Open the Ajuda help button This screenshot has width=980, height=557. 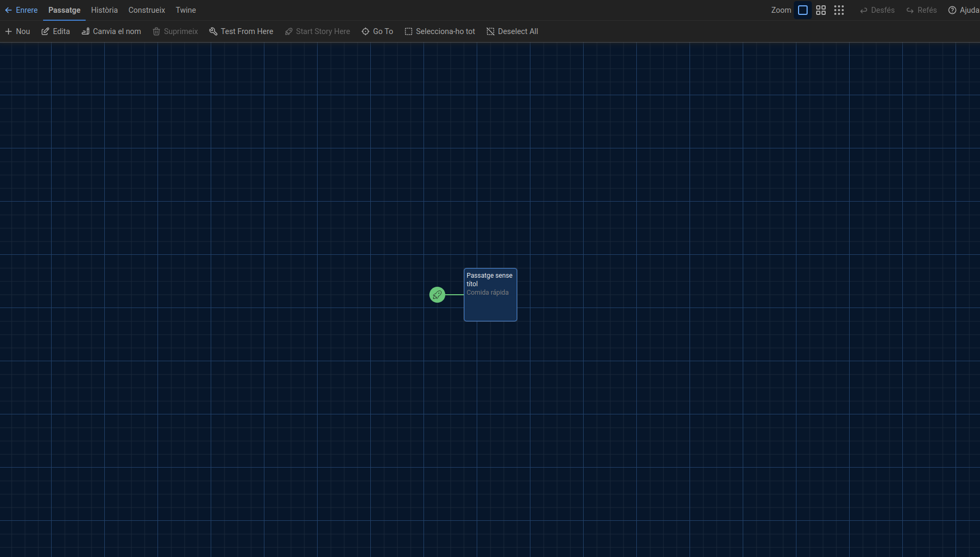(964, 10)
